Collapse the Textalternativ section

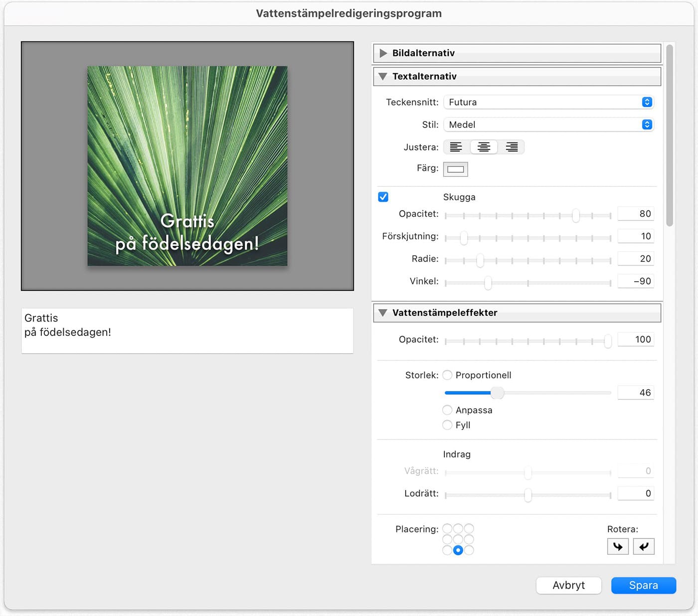383,76
